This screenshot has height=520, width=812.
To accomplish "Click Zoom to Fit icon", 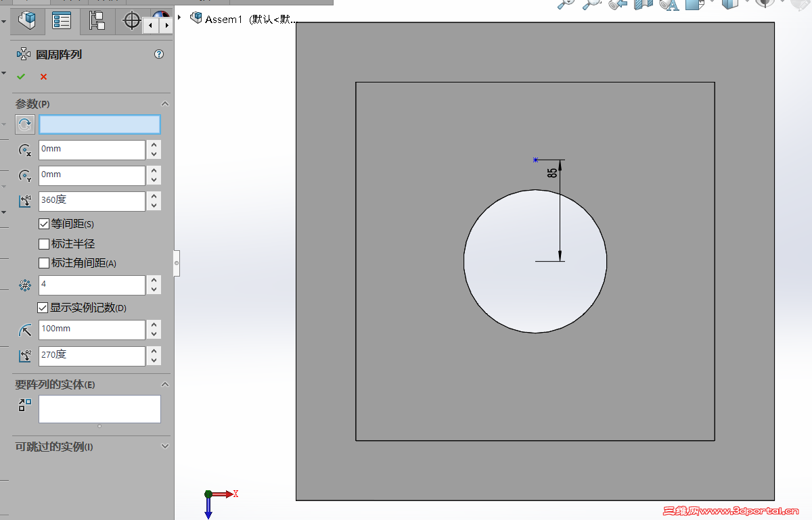I will click(x=566, y=3).
